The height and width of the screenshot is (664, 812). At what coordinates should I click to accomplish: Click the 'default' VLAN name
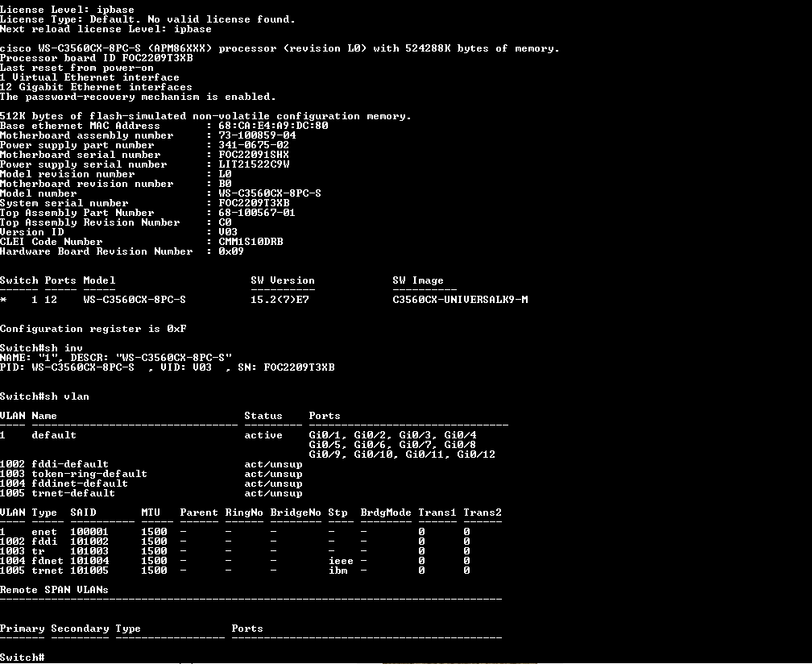click(x=54, y=436)
